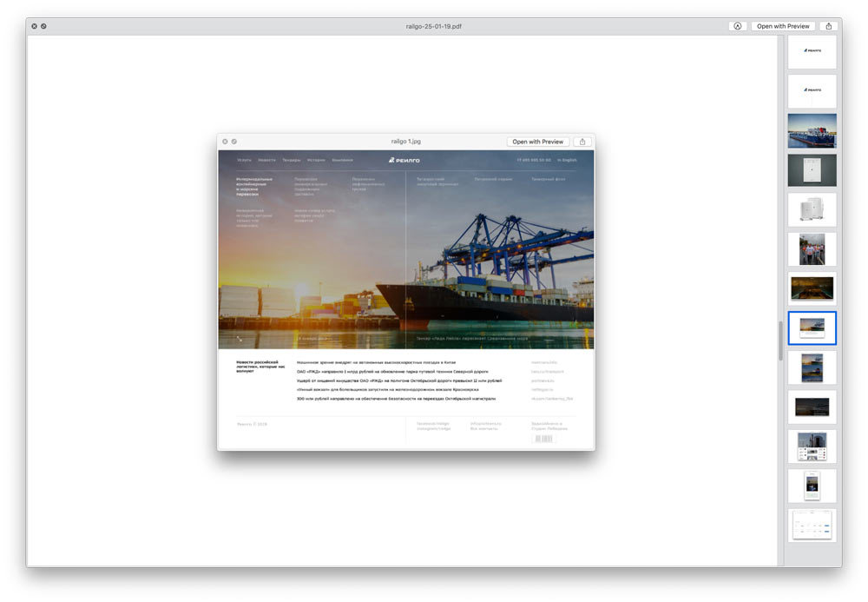868x602 pixels.
Task: Click the Все контакты link in the footer
Action: tap(483, 427)
